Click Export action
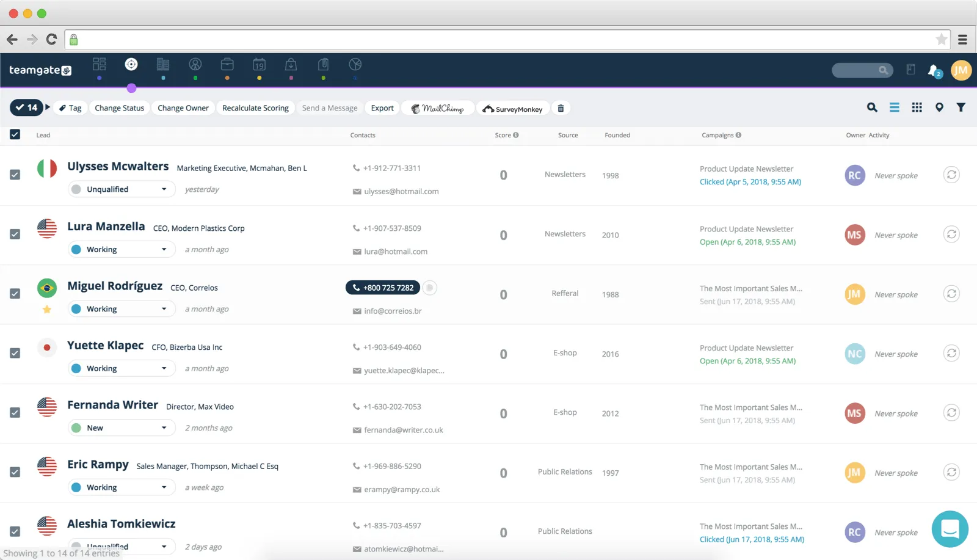Image resolution: width=977 pixels, height=560 pixels. (x=382, y=108)
